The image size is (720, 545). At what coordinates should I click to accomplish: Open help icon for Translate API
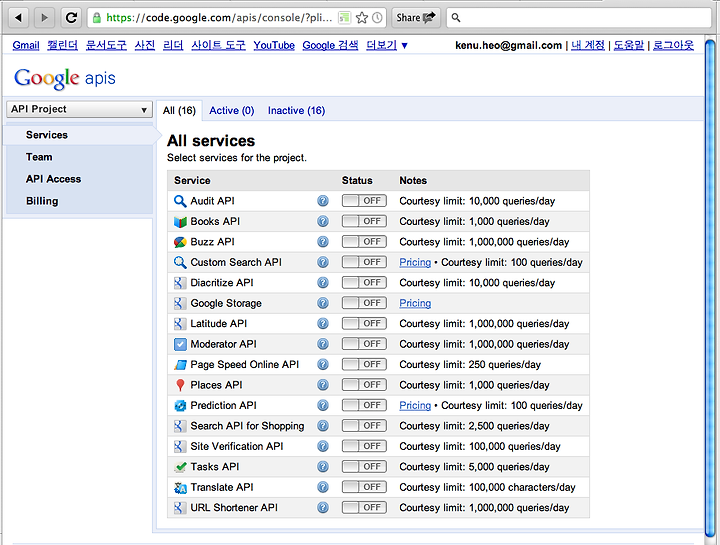[x=323, y=487]
